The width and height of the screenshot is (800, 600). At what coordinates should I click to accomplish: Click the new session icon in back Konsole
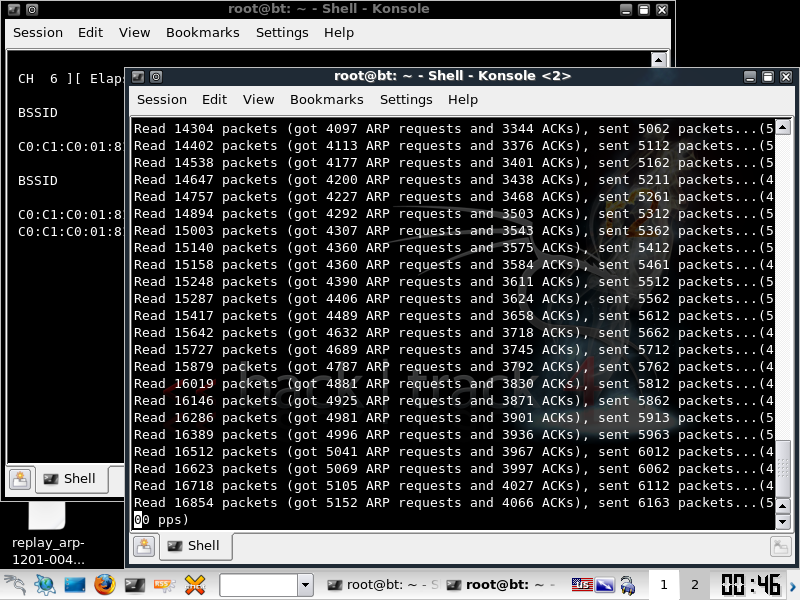point(19,479)
